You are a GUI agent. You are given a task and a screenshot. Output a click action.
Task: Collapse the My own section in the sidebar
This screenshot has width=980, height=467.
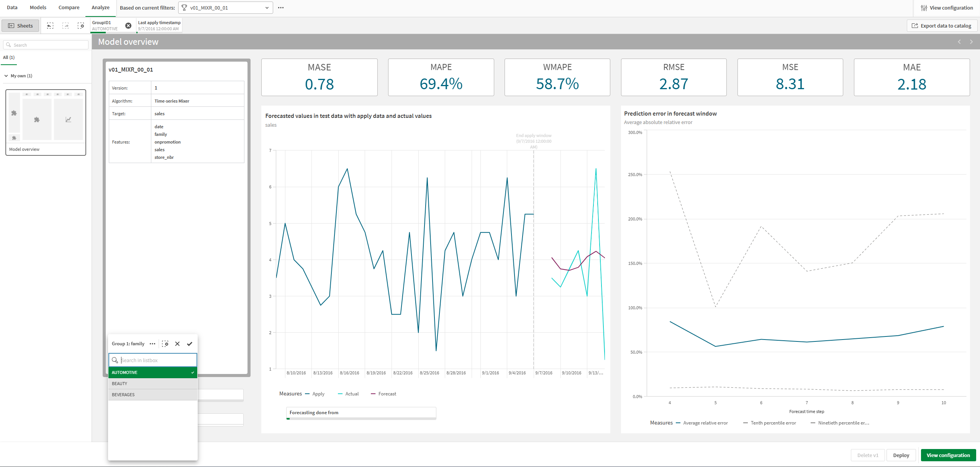click(x=6, y=75)
